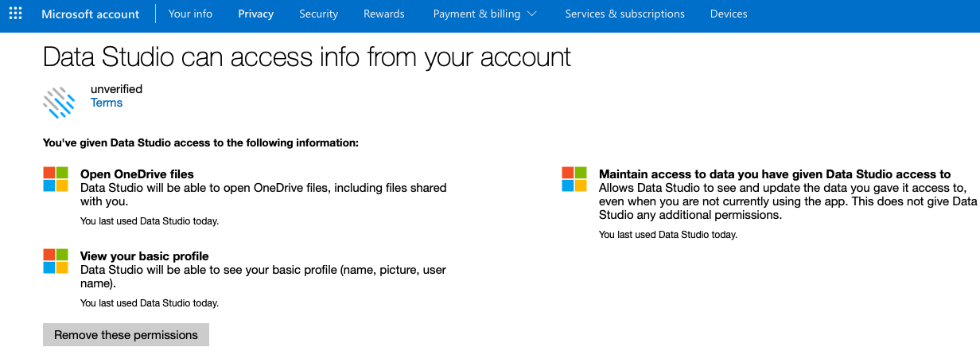This screenshot has width=980, height=351.
Task: Click the Data Studio app logo
Action: 59,103
